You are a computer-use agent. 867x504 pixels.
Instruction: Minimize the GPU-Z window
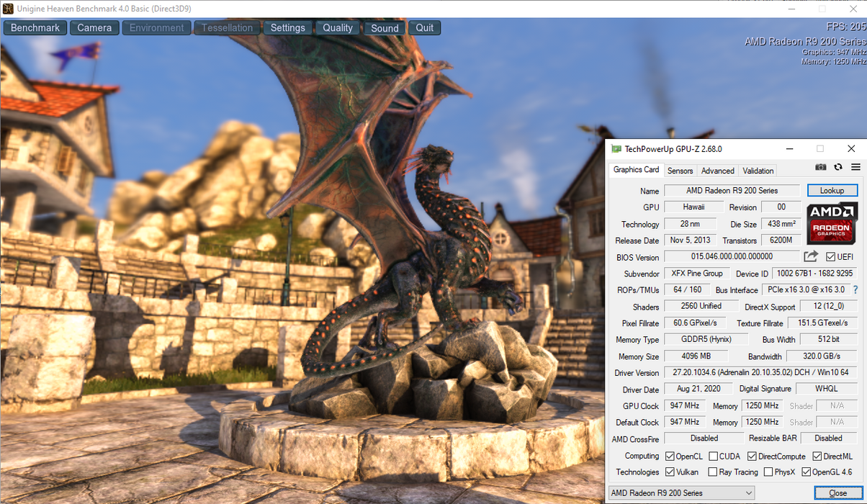(x=789, y=149)
